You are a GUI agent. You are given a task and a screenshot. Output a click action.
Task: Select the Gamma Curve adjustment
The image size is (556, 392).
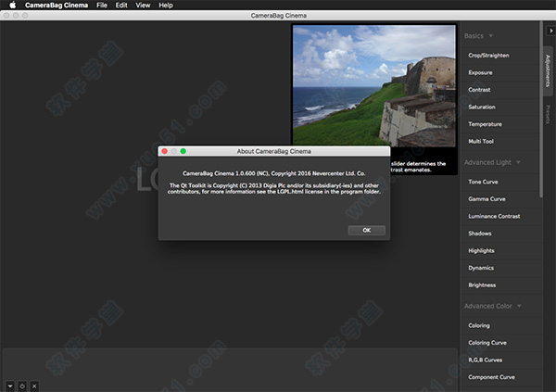(x=500, y=199)
